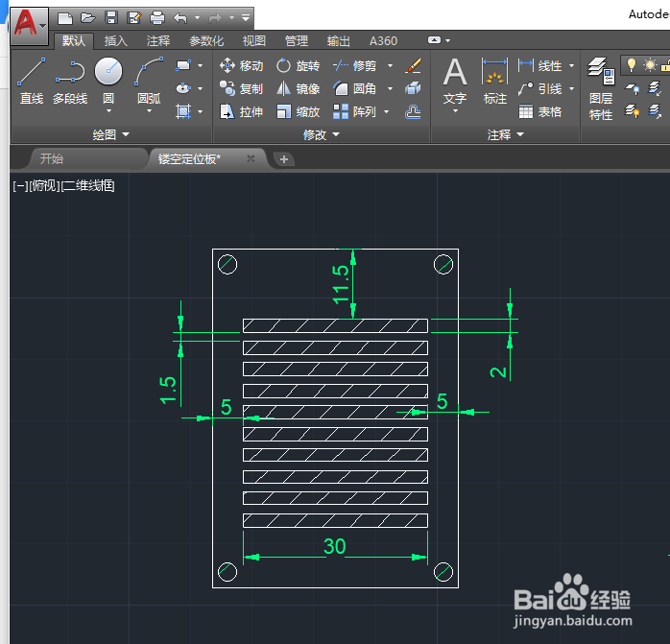
Task: Open the customize quick access toolbar dropdown
Action: click(x=246, y=18)
